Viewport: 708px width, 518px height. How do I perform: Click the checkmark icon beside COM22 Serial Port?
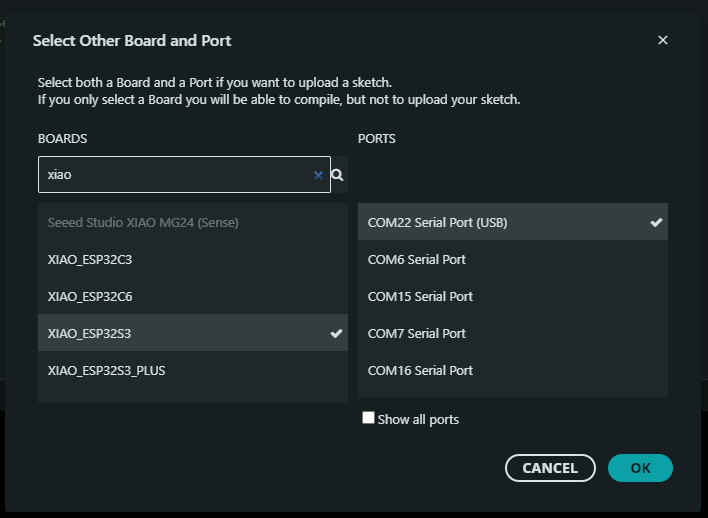tap(656, 222)
